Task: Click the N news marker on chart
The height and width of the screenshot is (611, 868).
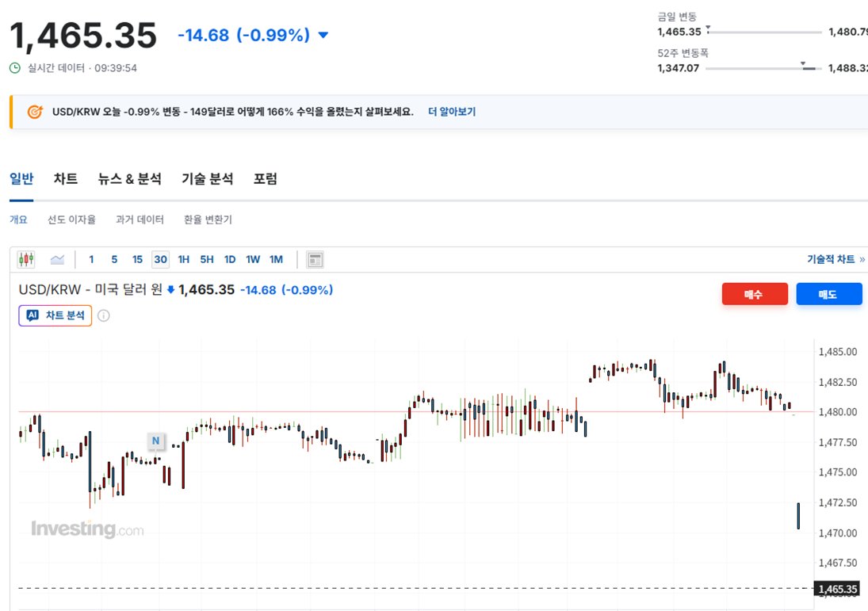Action: click(155, 441)
